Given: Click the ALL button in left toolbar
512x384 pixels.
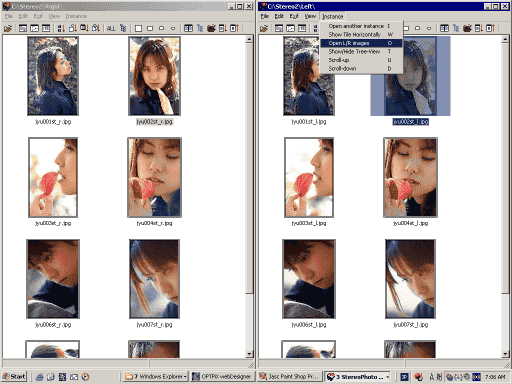Looking at the screenshot, I should pos(111,28).
